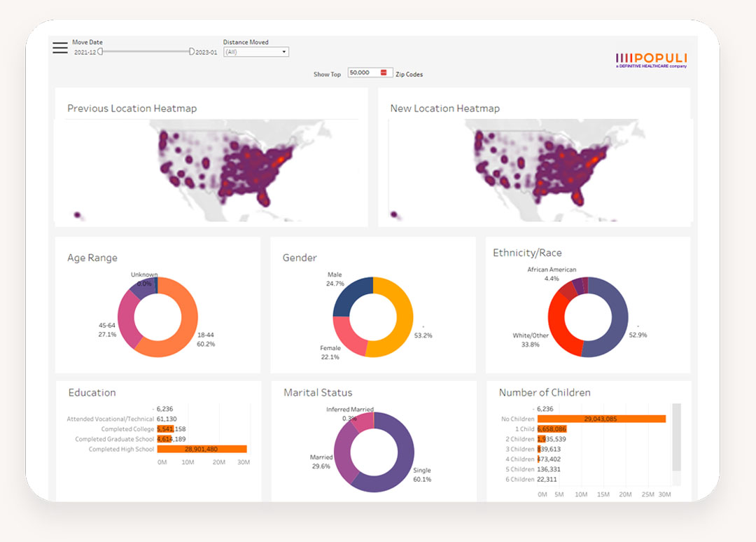The height and width of the screenshot is (542, 756).
Task: Click the 'Ethnicity/Race' title
Action: tap(527, 253)
